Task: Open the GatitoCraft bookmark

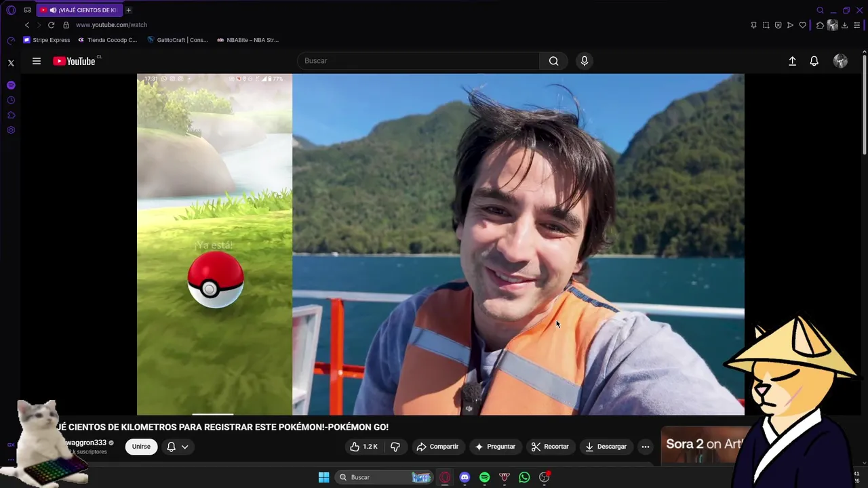Action: 178,40
